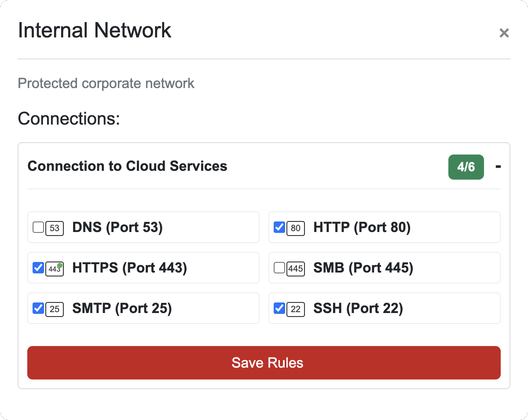Click the Connection to Cloud Services header
Image resolution: width=528 pixels, height=420 pixels.
click(127, 166)
